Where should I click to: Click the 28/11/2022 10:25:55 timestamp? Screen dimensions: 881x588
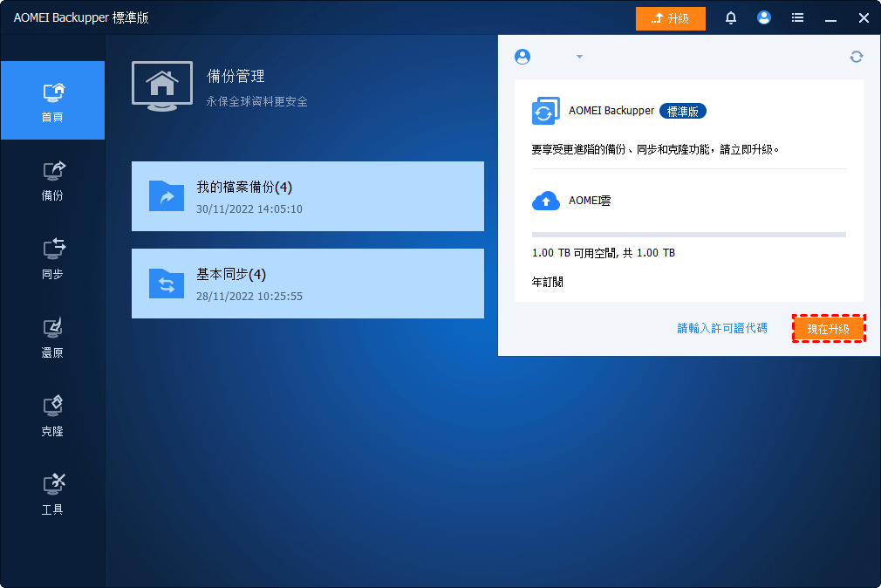point(249,297)
